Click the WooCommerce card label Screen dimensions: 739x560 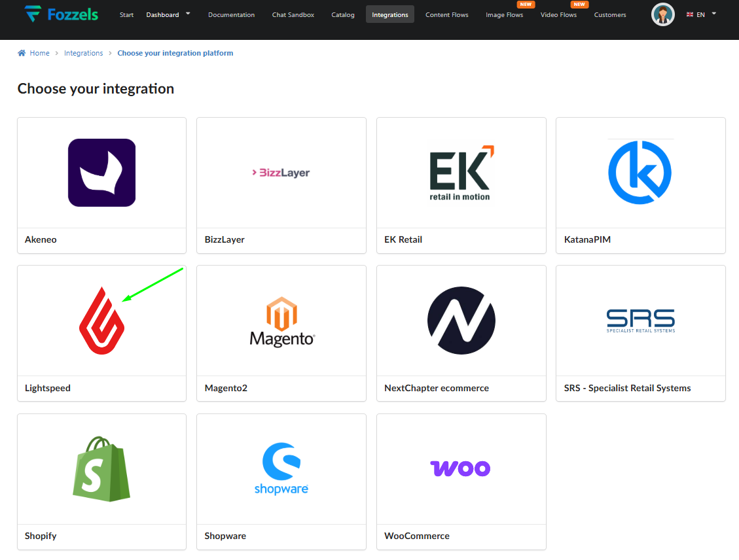(x=417, y=536)
